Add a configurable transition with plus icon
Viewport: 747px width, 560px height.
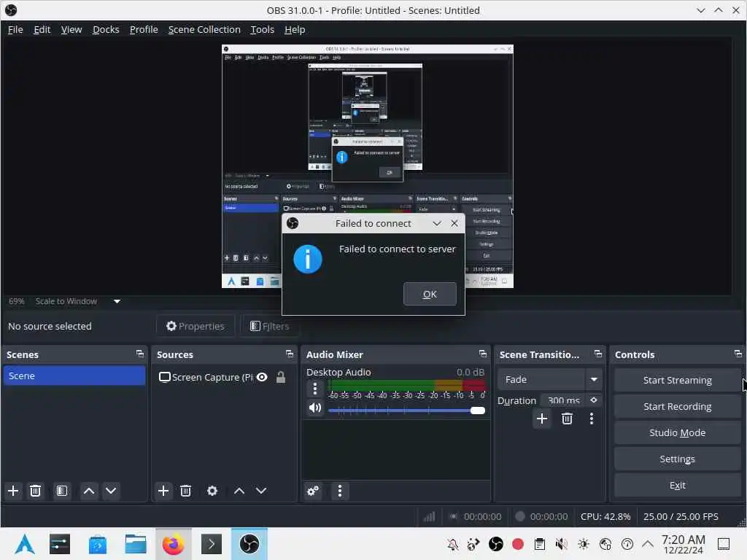click(542, 419)
